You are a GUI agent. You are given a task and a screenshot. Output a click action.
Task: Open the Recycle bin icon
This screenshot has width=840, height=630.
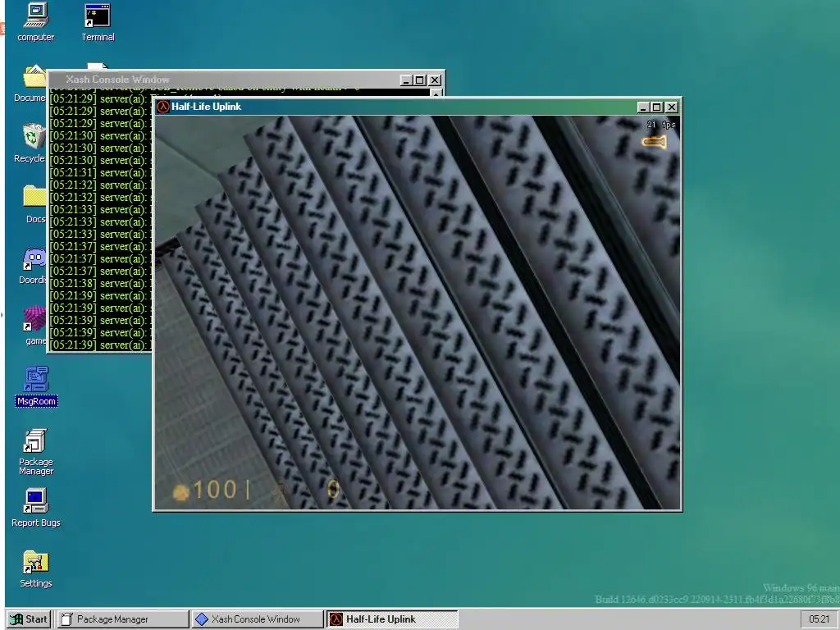[31, 144]
